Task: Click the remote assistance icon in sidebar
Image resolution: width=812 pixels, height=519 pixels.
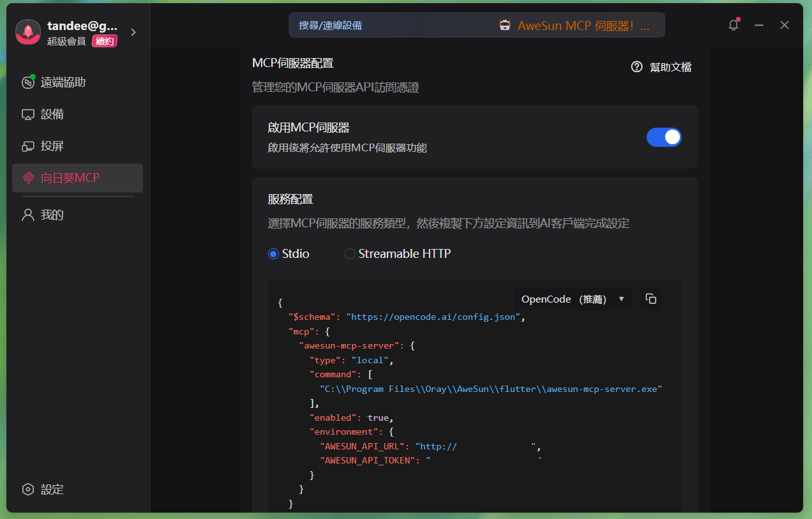Action: tap(28, 82)
